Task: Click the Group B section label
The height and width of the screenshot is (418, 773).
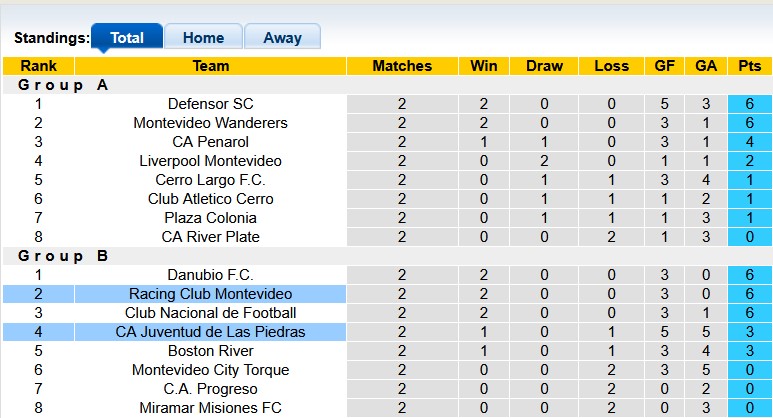Action: (63, 256)
